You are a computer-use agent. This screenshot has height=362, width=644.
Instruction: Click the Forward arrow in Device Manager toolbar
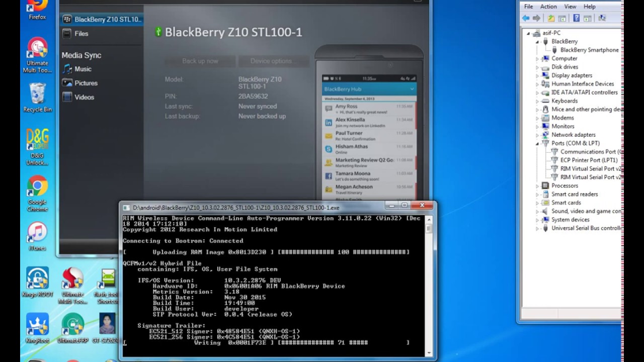tap(536, 18)
